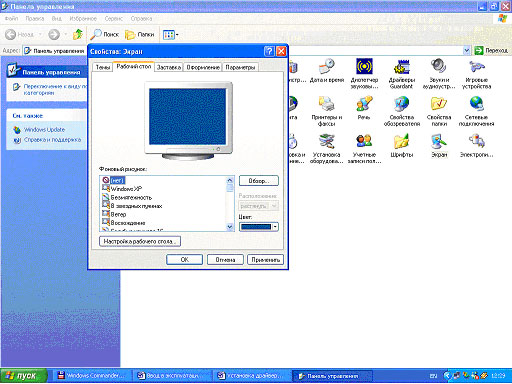Open the Сервис menu
Image resolution: width=512 pixels, height=384 pixels.
point(114,18)
